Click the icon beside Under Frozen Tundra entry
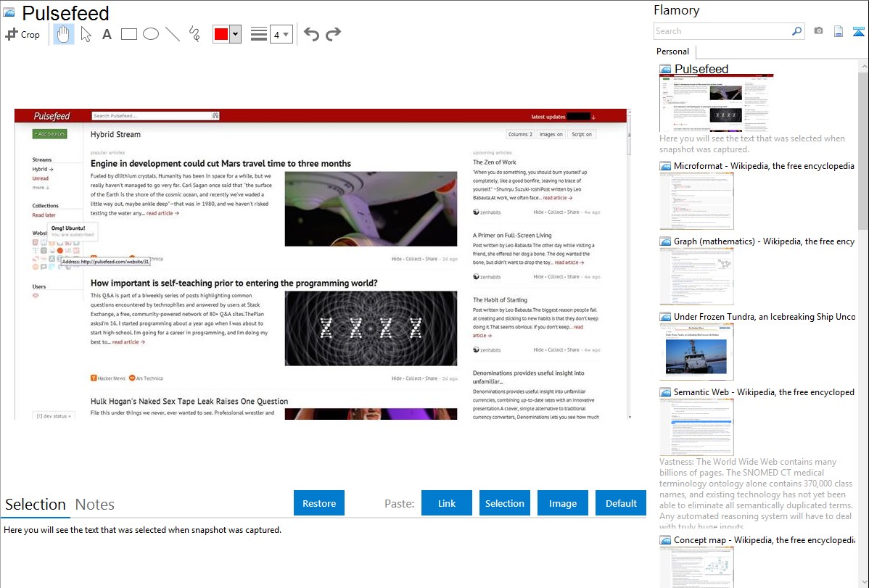The height and width of the screenshot is (588, 869). click(x=665, y=317)
